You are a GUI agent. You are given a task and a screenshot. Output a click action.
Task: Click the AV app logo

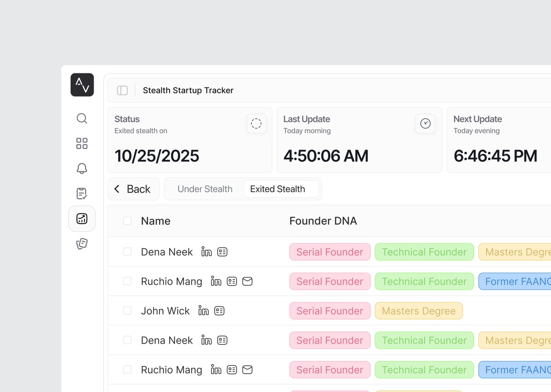point(82,85)
